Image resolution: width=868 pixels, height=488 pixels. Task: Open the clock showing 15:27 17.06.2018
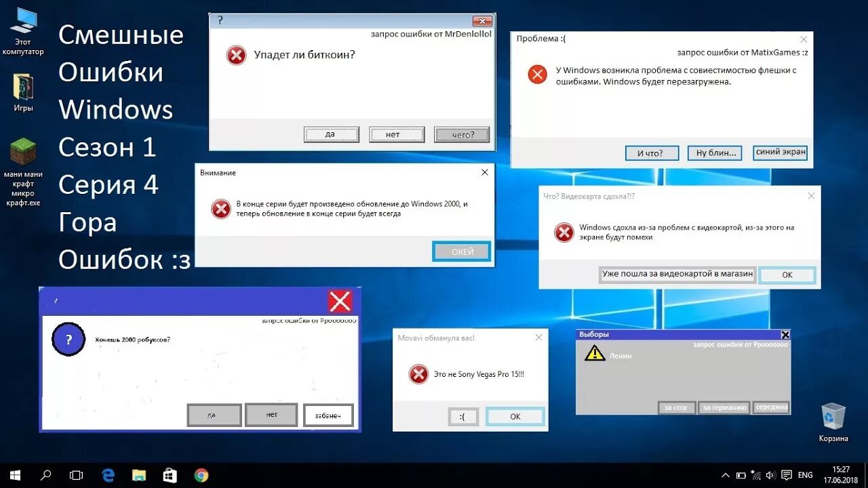pyautogui.click(x=841, y=474)
